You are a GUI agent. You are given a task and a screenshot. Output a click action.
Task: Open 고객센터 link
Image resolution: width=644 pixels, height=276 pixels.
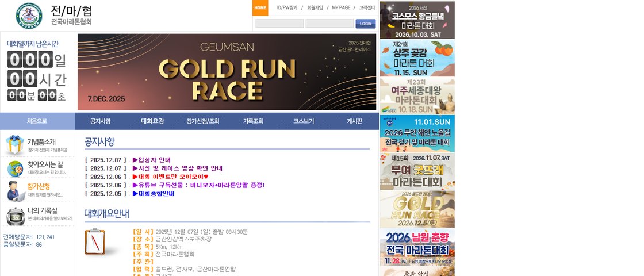(x=367, y=8)
